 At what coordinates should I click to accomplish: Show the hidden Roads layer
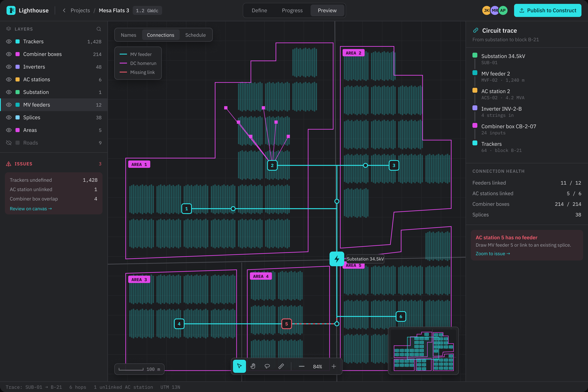tap(9, 143)
